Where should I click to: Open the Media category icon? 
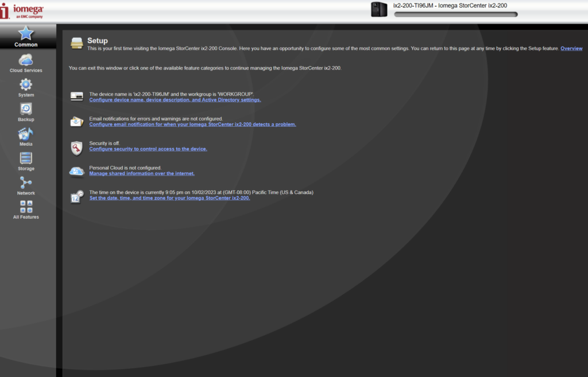(25, 134)
